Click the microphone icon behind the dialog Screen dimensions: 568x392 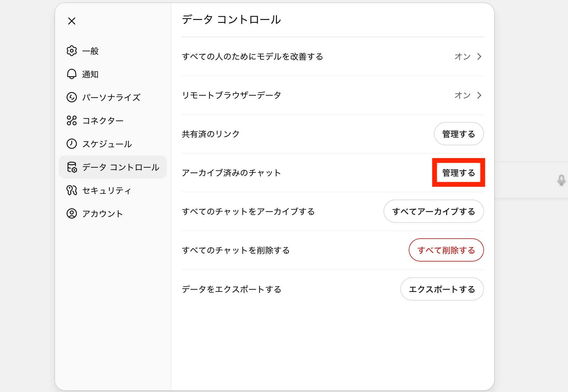pos(562,180)
